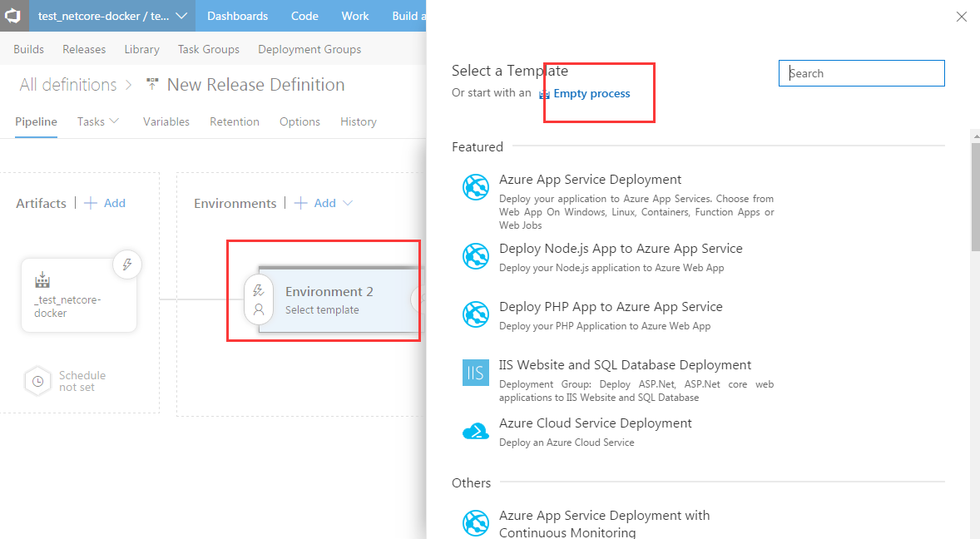
Task: Click the release definition icon beside title
Action: [152, 84]
